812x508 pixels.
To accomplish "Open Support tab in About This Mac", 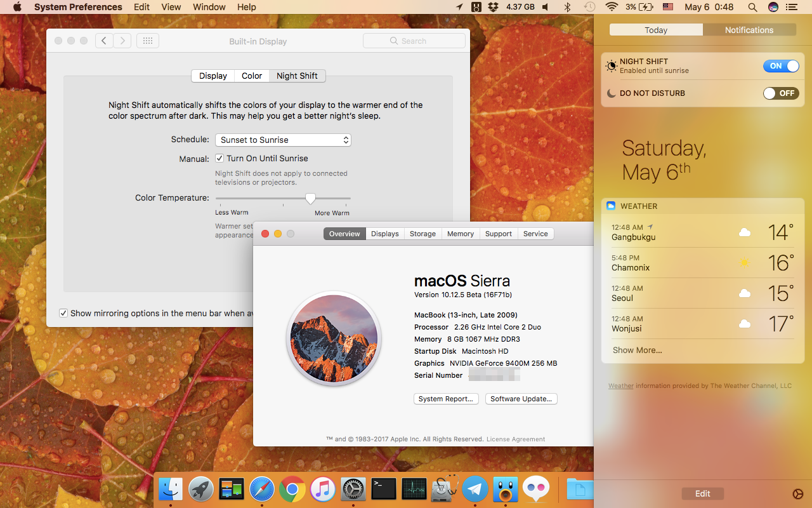I will click(499, 234).
